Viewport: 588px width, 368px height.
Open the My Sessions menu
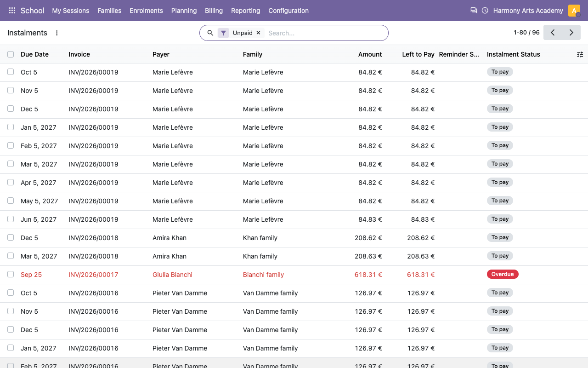pos(71,11)
